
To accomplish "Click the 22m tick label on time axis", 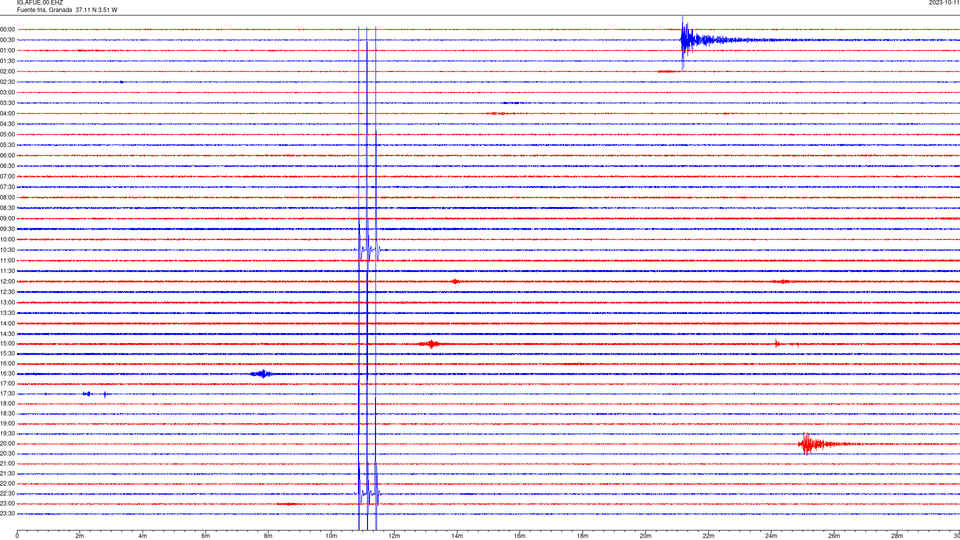I will pyautogui.click(x=708, y=536).
